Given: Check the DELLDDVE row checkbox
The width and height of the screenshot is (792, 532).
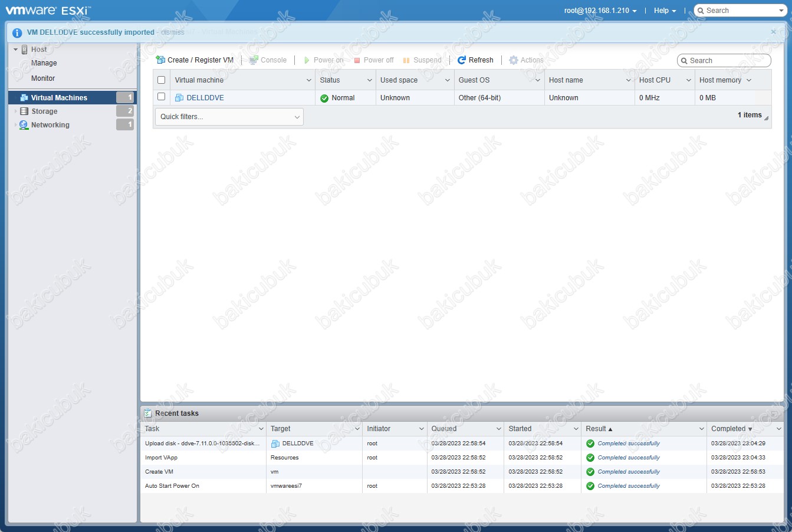Looking at the screenshot, I should pyautogui.click(x=162, y=97).
